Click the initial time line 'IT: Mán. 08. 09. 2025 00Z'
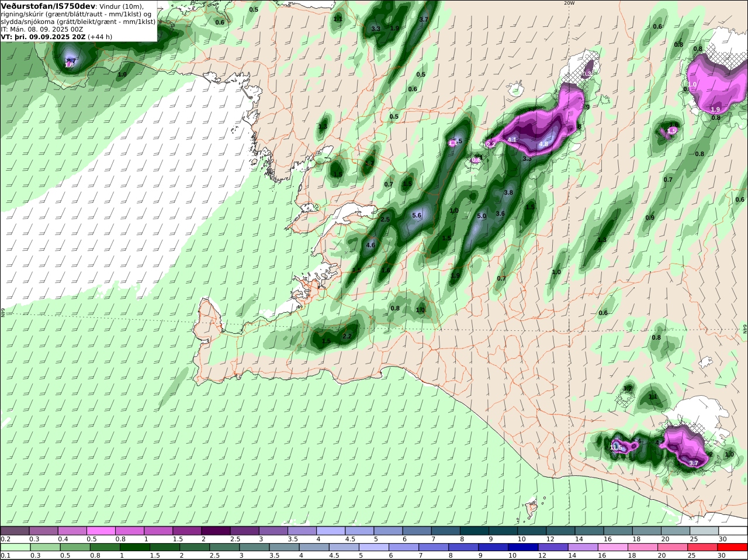The image size is (748, 560). click(42, 29)
